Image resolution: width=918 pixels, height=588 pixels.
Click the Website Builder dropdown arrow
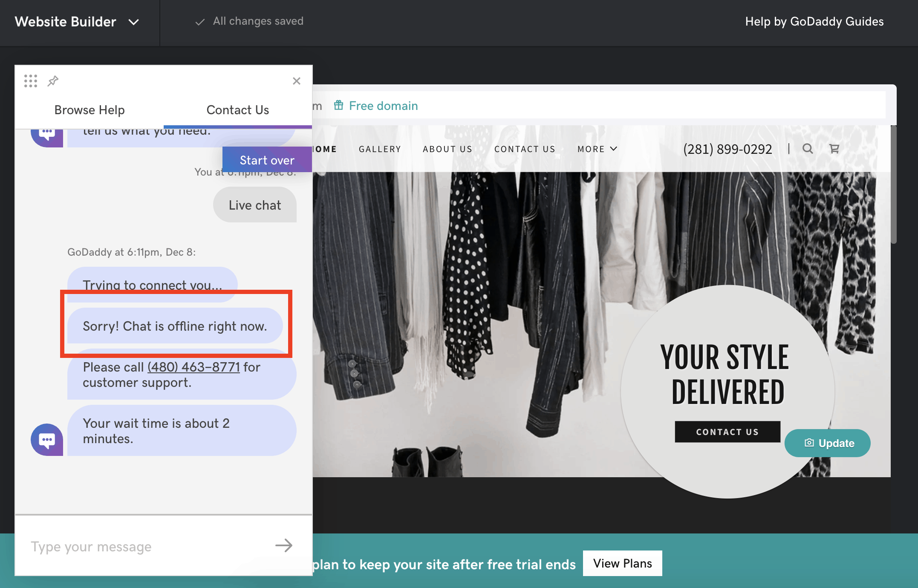click(x=133, y=21)
